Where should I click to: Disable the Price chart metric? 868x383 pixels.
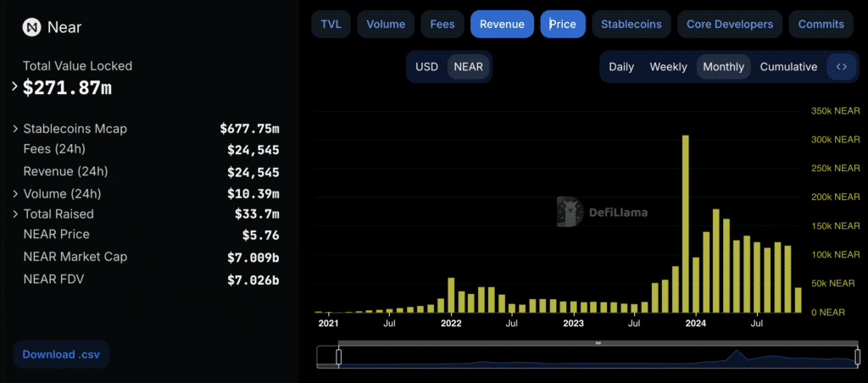(x=563, y=25)
